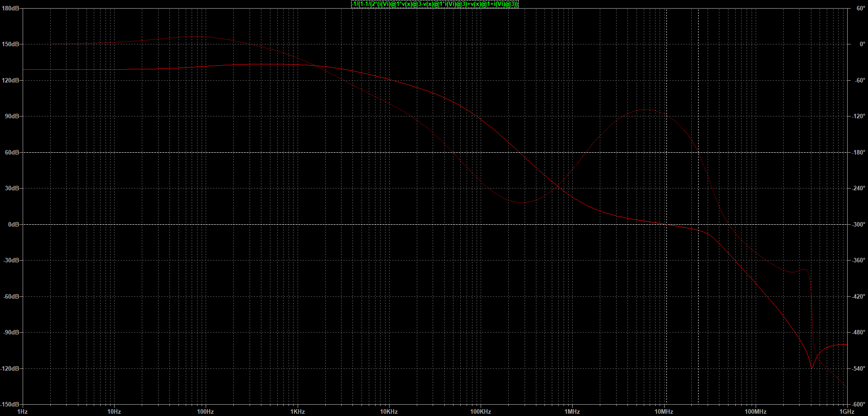Pick the -180° phase axis label

pos(859,152)
